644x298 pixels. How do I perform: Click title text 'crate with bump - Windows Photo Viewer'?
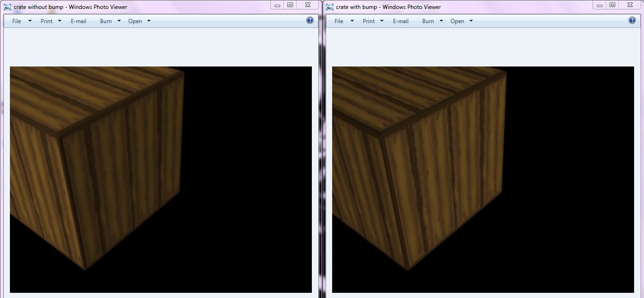tap(388, 7)
